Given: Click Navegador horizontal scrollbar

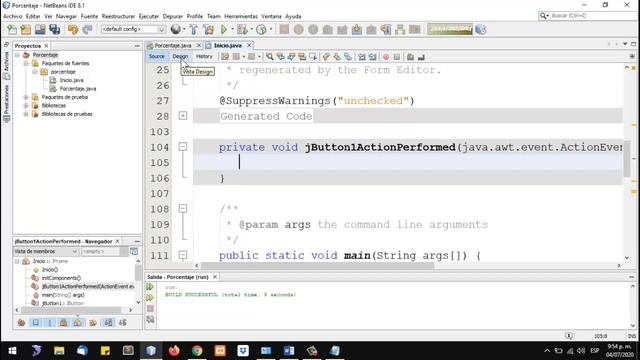Looking at the screenshot, I should (70, 310).
